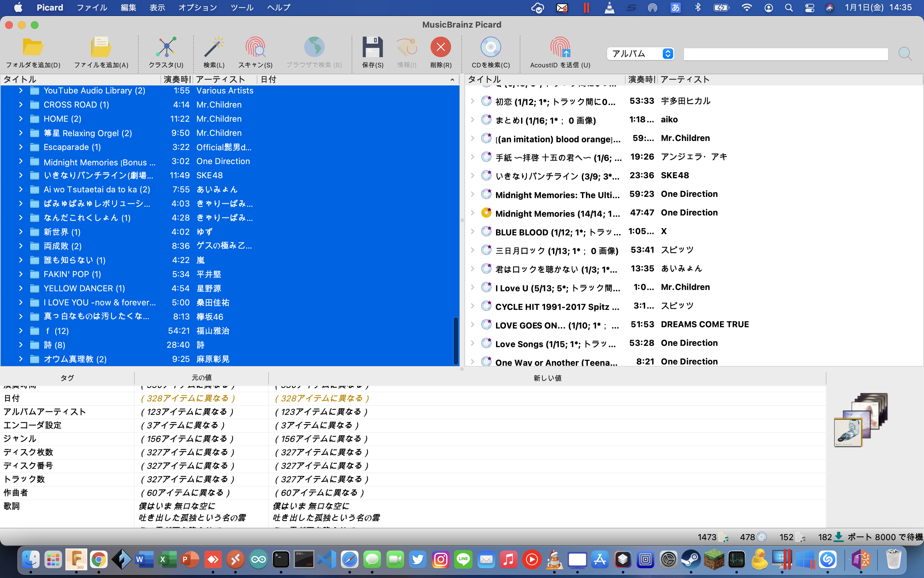Expand the YELLOW DANCER (1) cluster
This screenshot has width=924, height=578.
click(x=21, y=288)
